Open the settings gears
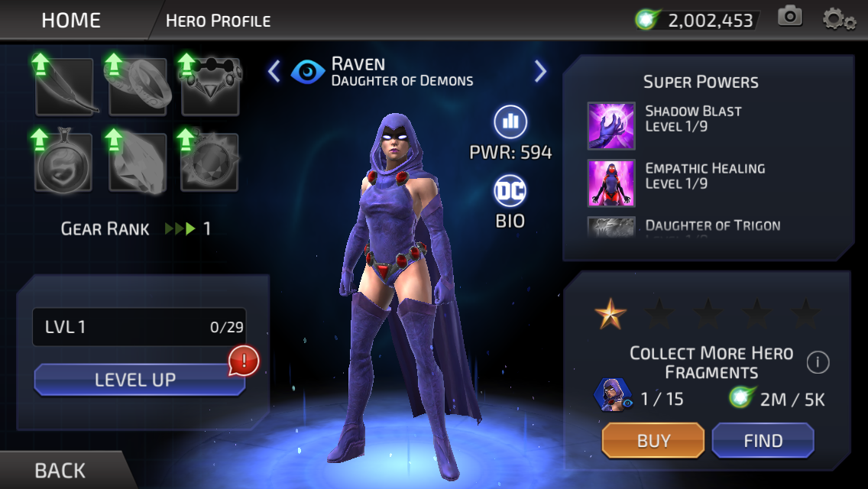 coord(839,19)
